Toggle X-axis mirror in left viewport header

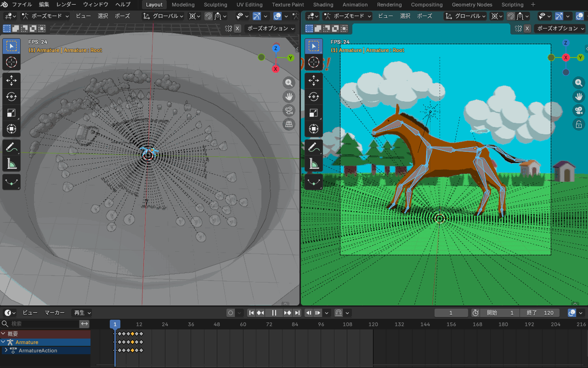(x=237, y=29)
